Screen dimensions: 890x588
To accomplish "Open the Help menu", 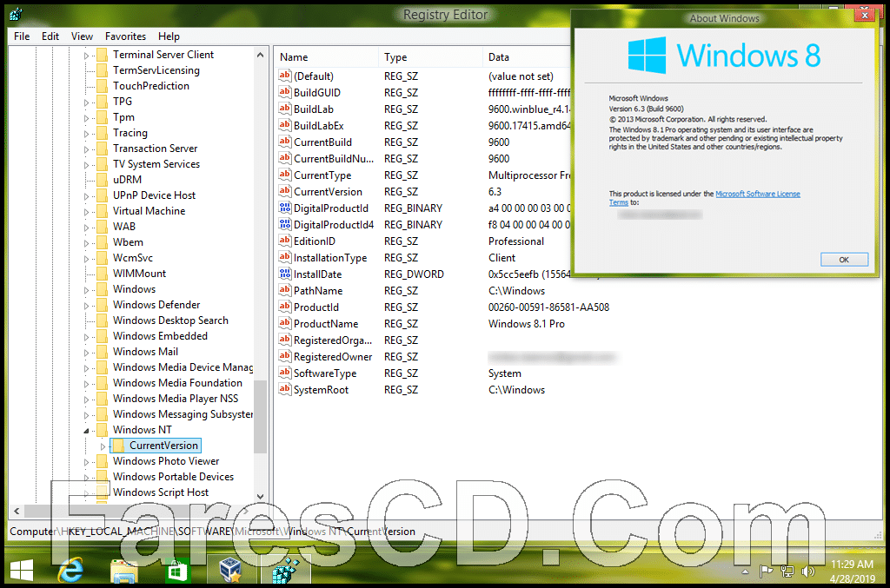I will (169, 36).
